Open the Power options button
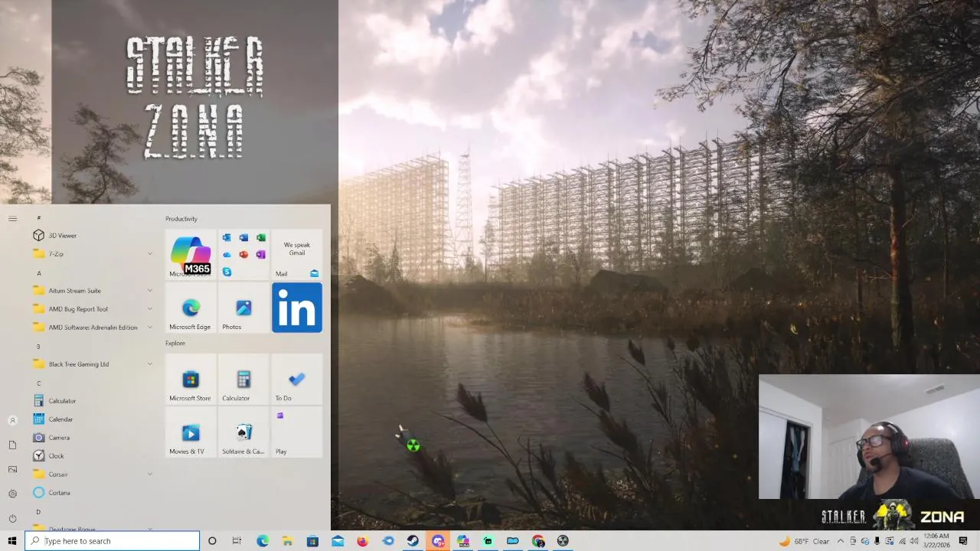 click(x=12, y=519)
